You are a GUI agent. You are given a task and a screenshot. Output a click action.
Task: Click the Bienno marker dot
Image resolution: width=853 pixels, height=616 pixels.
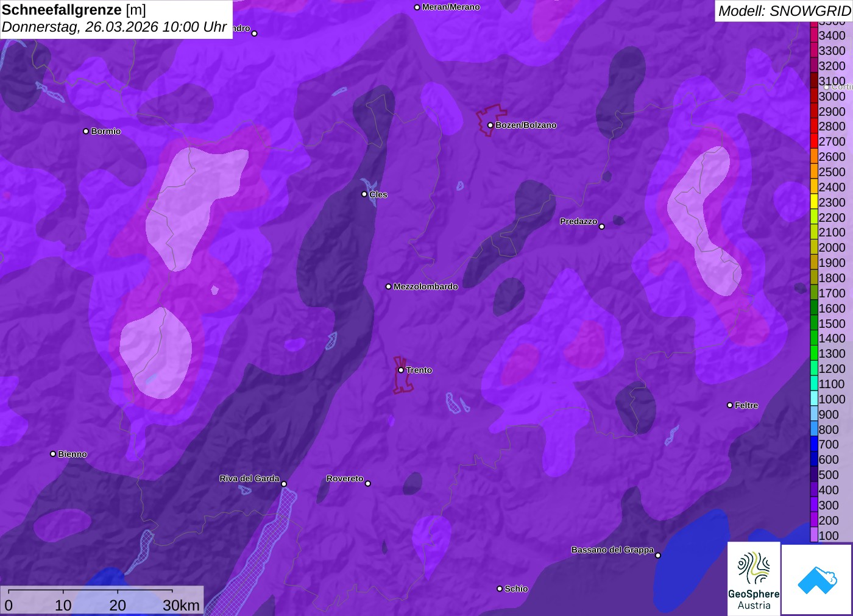pos(53,454)
